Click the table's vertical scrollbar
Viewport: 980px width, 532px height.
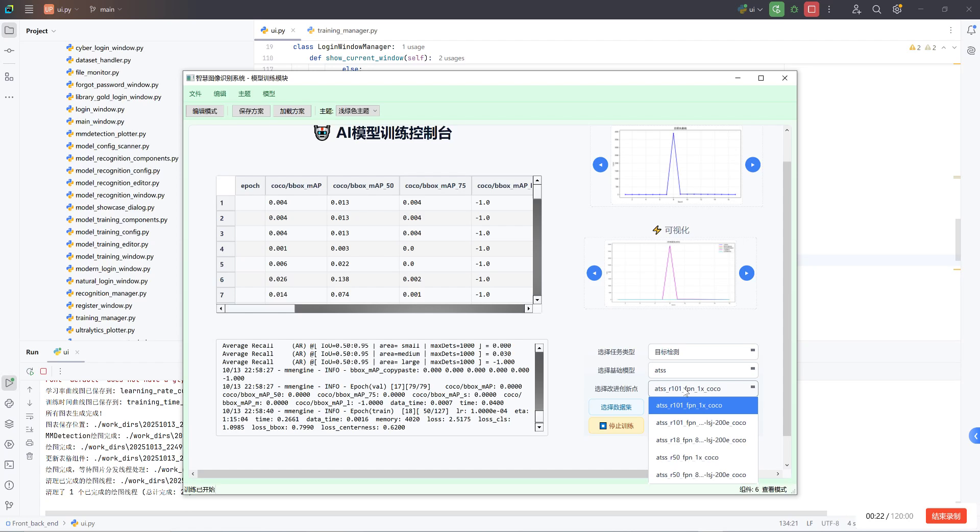537,240
